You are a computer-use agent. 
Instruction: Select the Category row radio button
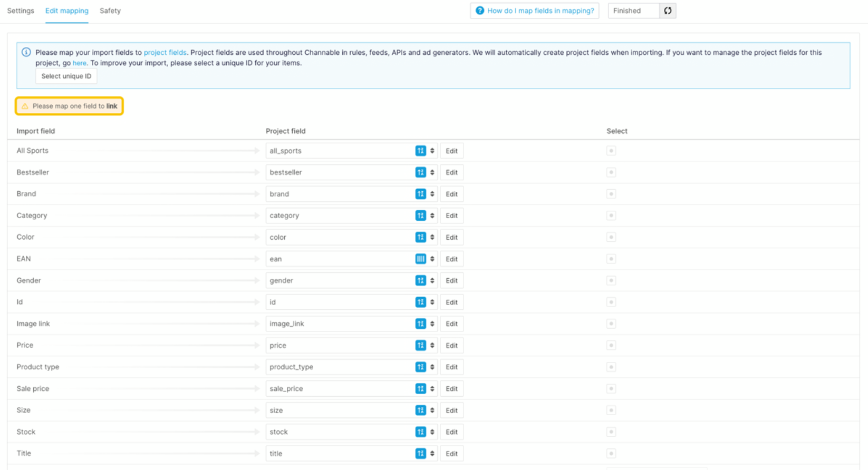[x=611, y=216]
